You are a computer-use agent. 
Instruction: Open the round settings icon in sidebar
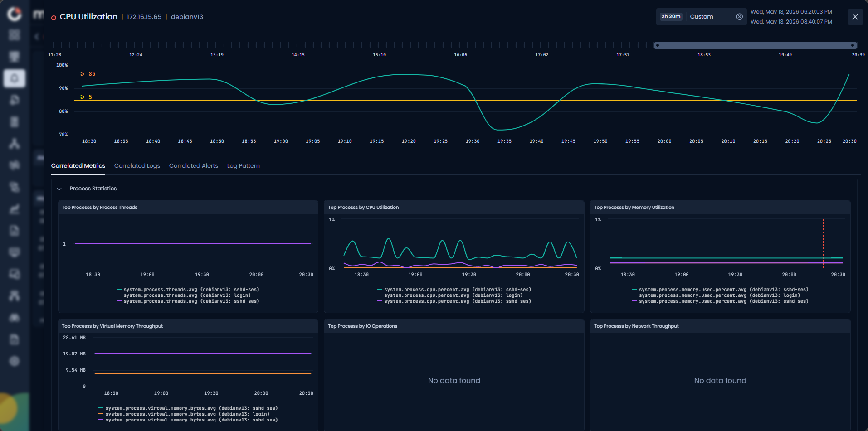click(x=15, y=361)
